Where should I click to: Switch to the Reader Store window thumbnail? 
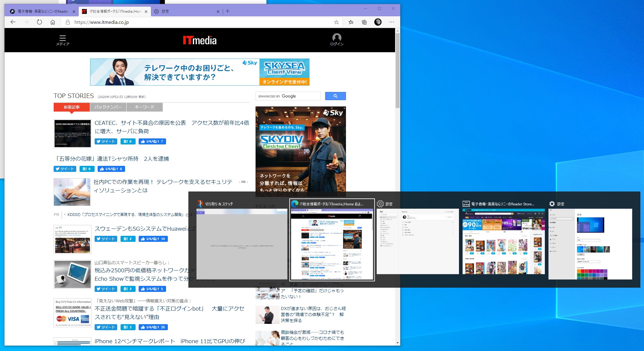(x=504, y=242)
